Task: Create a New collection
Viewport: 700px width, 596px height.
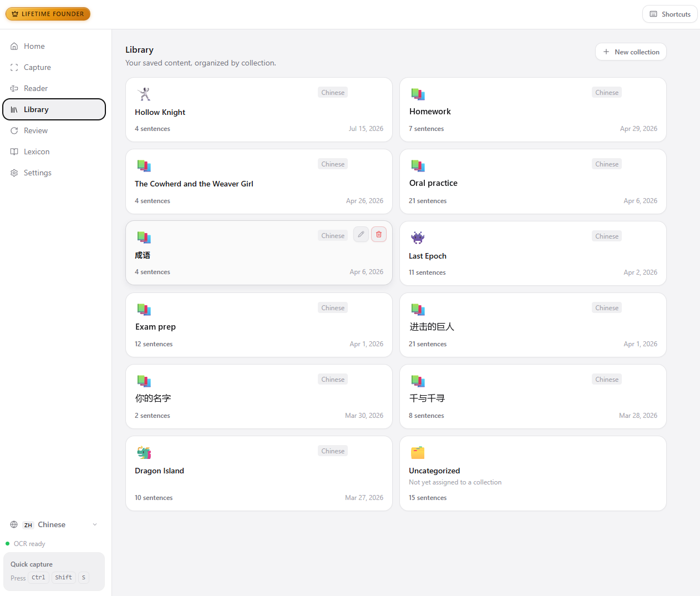Action: (x=631, y=52)
